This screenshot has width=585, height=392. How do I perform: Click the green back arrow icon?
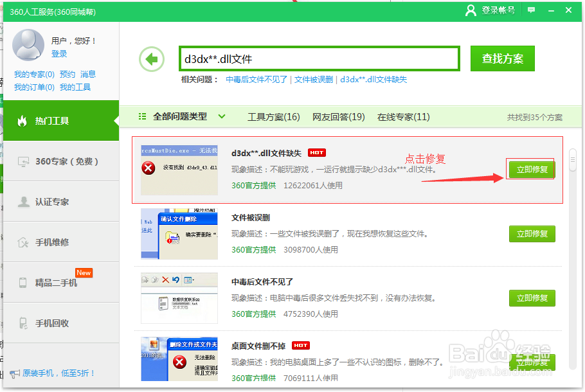152,59
